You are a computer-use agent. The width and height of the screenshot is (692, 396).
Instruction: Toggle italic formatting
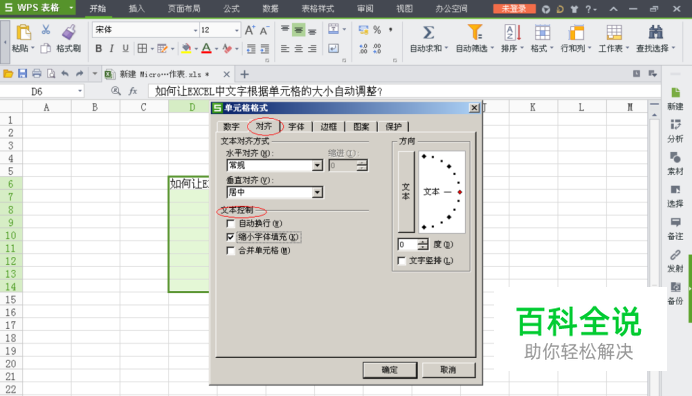coord(112,48)
